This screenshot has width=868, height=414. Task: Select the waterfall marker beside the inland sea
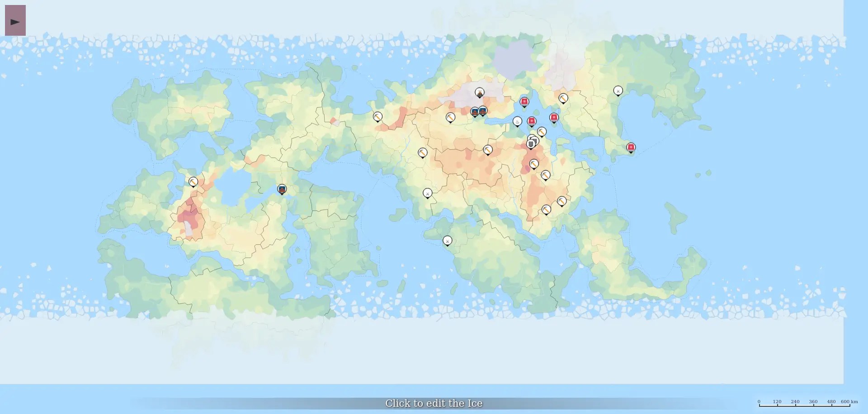pyautogui.click(x=517, y=121)
